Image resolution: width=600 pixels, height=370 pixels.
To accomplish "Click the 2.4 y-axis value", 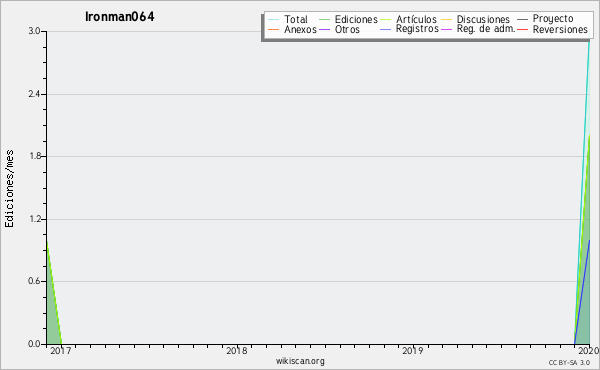I will (34, 94).
